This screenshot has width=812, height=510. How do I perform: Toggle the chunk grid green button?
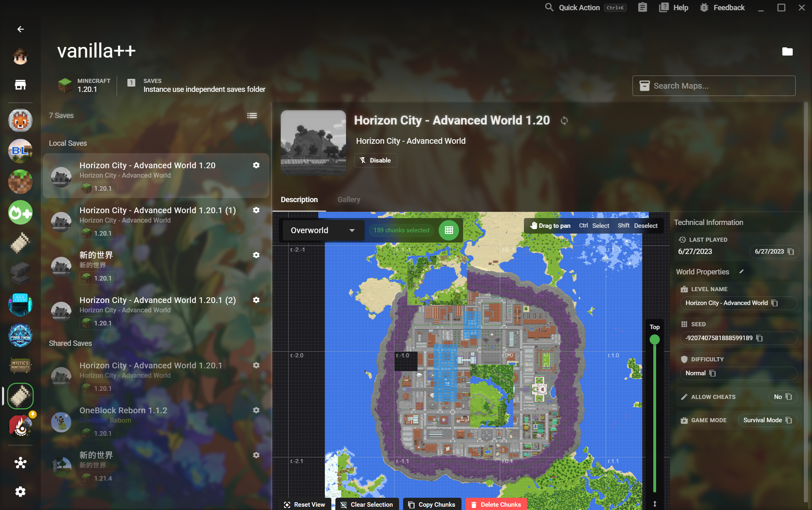tap(449, 230)
